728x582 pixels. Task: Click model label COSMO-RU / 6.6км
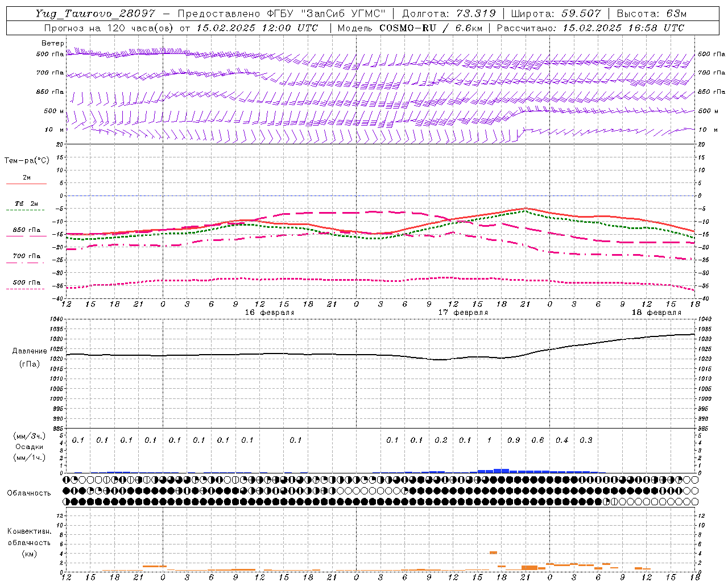coord(431,27)
